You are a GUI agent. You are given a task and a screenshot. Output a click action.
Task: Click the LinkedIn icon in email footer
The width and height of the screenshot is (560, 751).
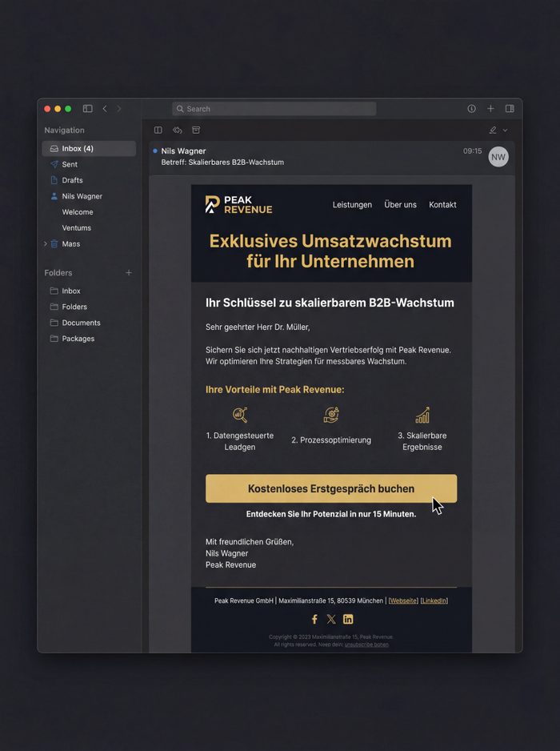(x=348, y=619)
